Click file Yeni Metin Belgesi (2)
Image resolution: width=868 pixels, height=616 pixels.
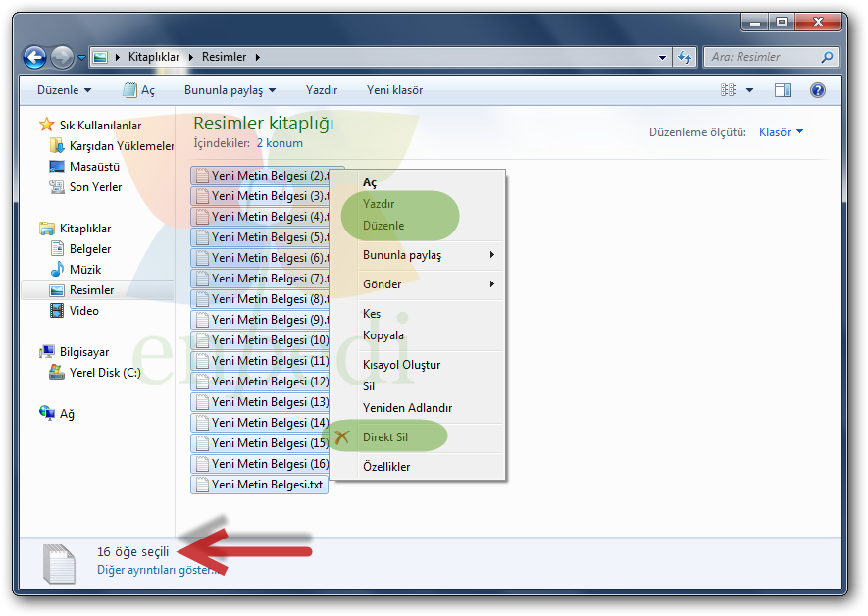click(x=260, y=176)
